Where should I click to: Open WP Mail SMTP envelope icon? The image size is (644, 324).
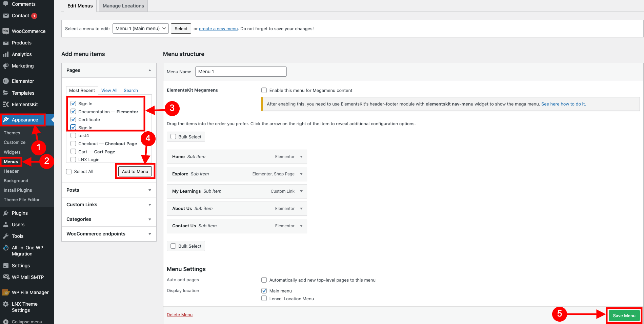click(6, 277)
